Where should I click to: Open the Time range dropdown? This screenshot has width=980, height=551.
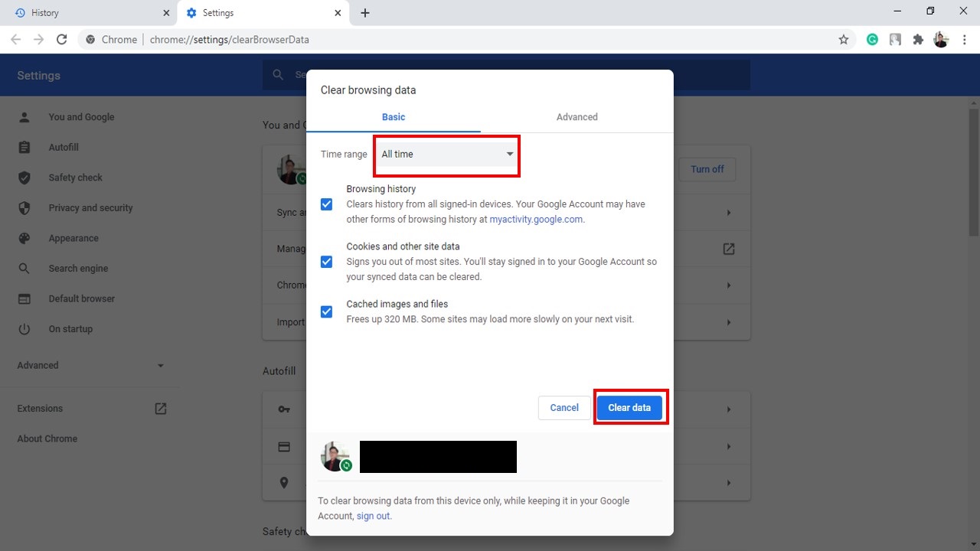tap(447, 154)
